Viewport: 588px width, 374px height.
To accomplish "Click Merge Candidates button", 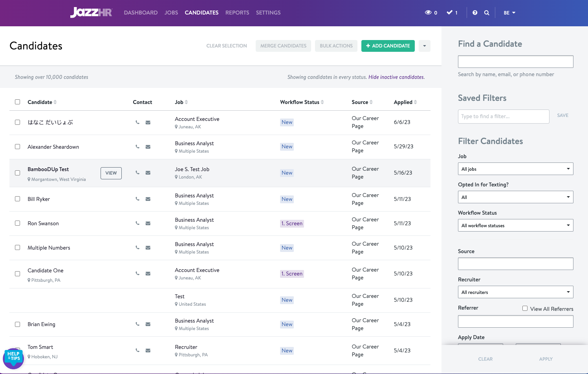I will pyautogui.click(x=283, y=46).
